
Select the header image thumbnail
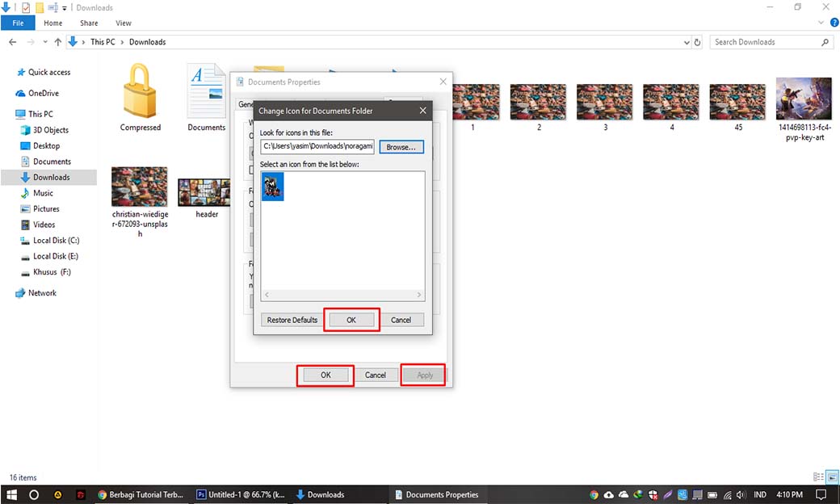pyautogui.click(x=204, y=193)
